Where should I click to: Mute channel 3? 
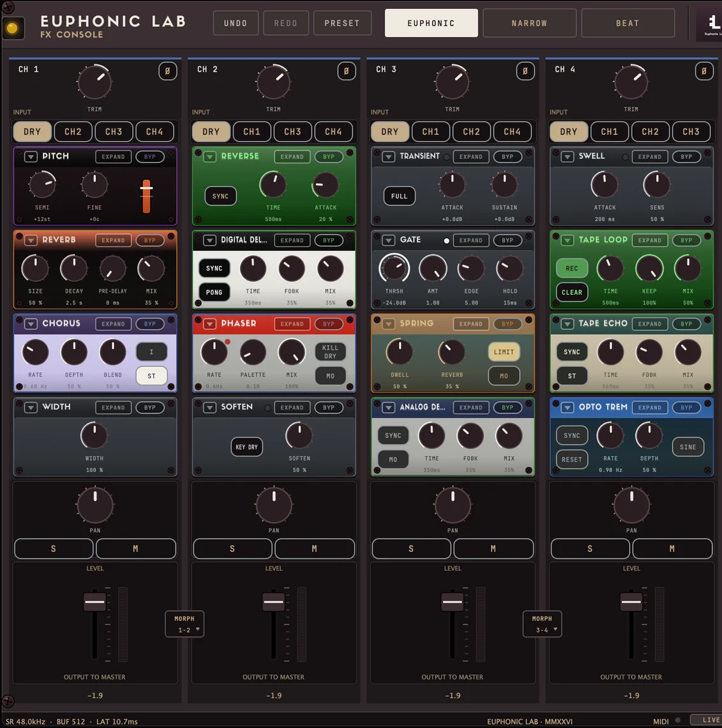click(493, 549)
